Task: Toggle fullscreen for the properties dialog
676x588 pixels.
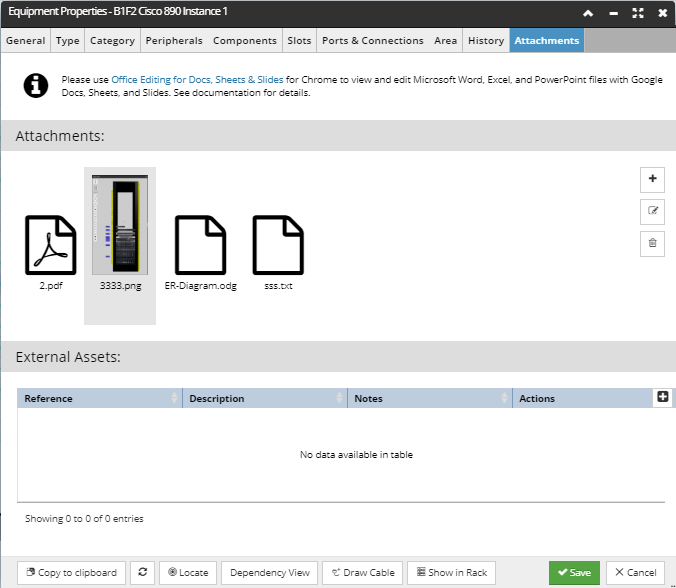Action: coord(638,13)
